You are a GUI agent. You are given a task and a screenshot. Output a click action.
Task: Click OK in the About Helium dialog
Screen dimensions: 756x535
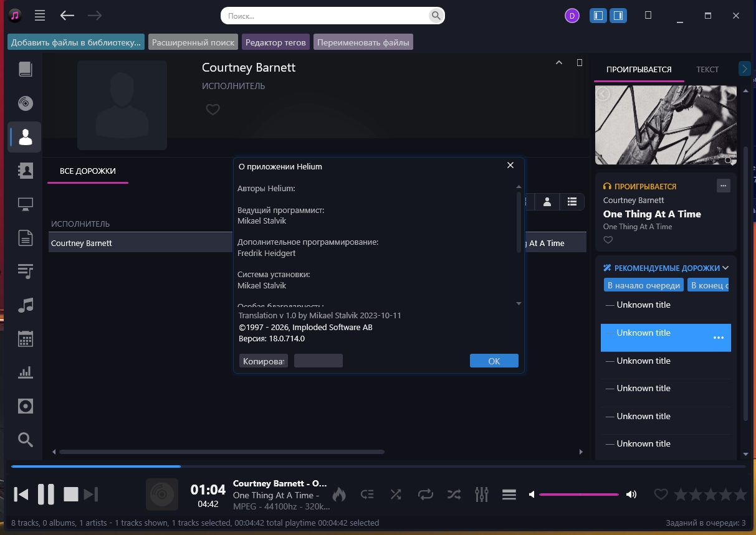tap(494, 361)
